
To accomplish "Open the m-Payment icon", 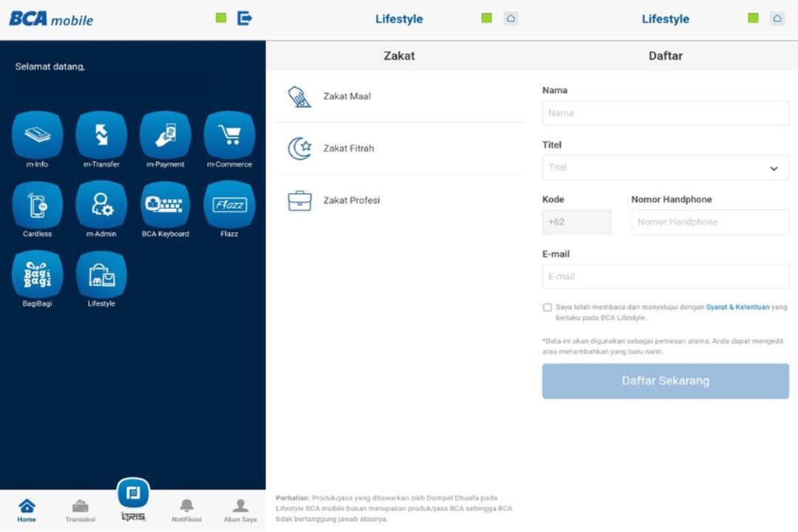I will (166, 135).
